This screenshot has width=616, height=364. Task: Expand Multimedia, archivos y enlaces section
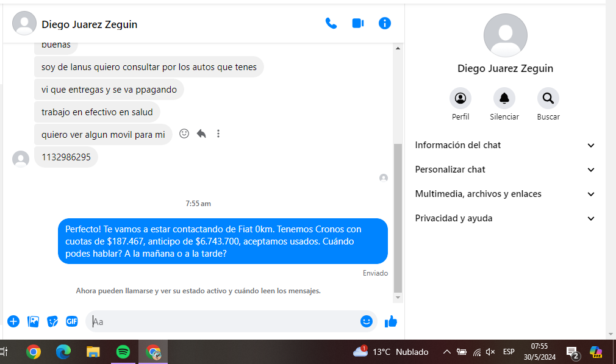click(x=504, y=194)
